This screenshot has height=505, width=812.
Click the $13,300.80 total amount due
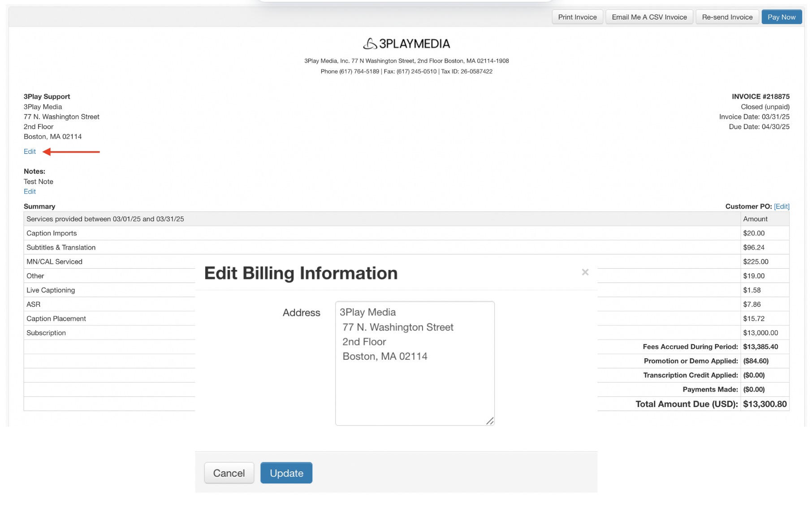(765, 404)
